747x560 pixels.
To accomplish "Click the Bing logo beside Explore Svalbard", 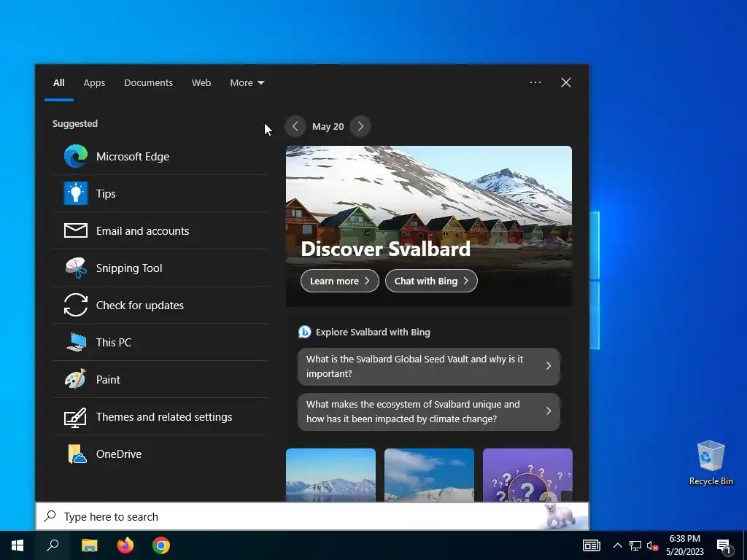I will (304, 332).
